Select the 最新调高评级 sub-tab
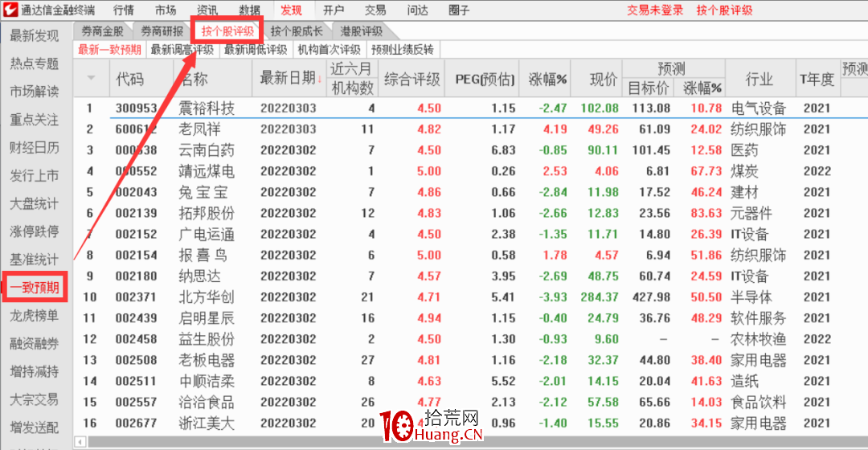868x450 pixels. click(182, 50)
